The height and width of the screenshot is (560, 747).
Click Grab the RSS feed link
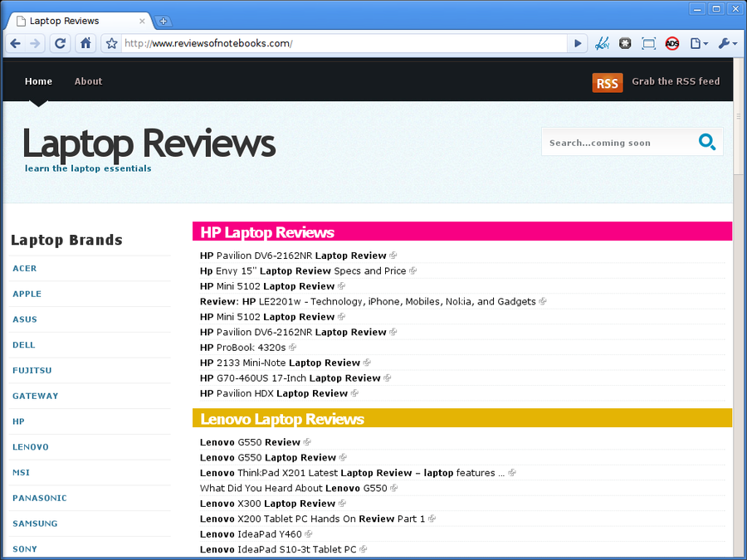[x=676, y=81]
